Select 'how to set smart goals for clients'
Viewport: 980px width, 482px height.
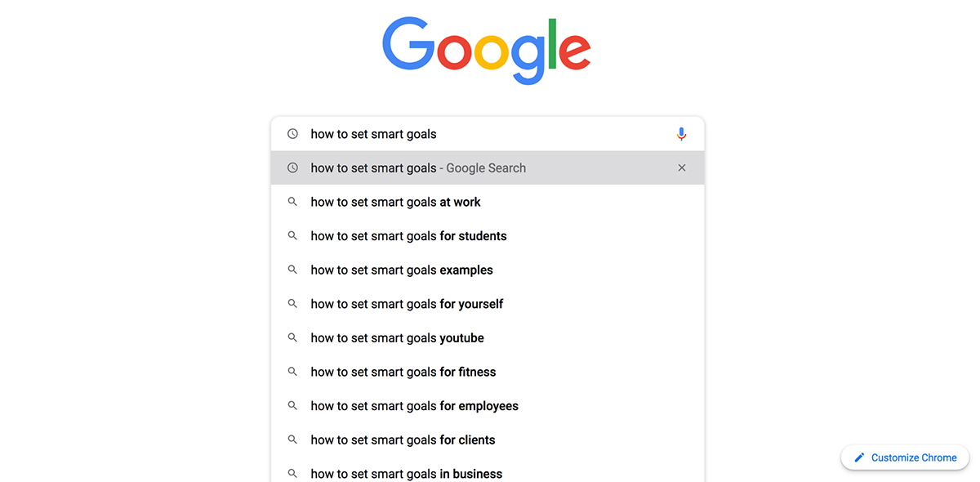coord(403,440)
